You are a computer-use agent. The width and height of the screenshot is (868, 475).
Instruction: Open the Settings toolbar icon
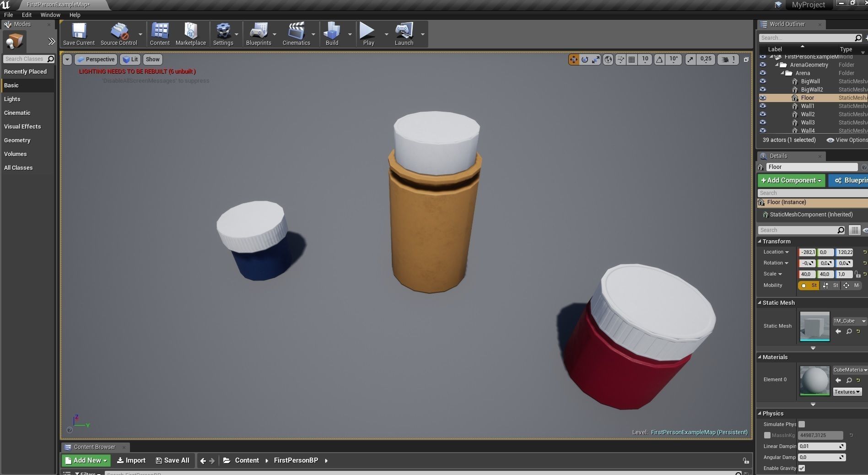[x=223, y=34]
